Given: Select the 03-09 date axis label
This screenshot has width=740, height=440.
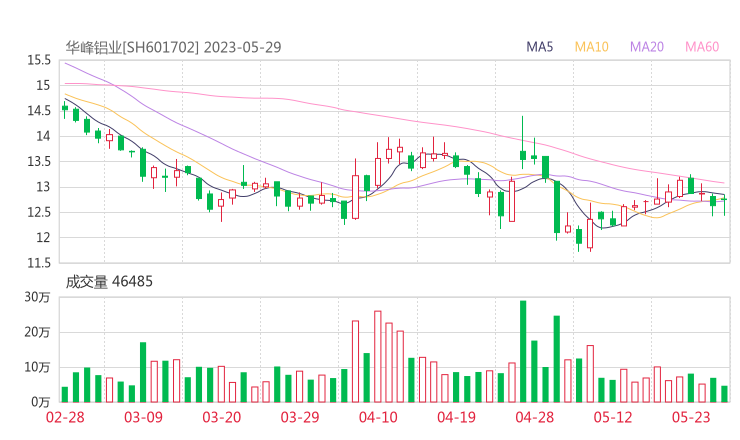Looking at the screenshot, I should [x=143, y=418].
